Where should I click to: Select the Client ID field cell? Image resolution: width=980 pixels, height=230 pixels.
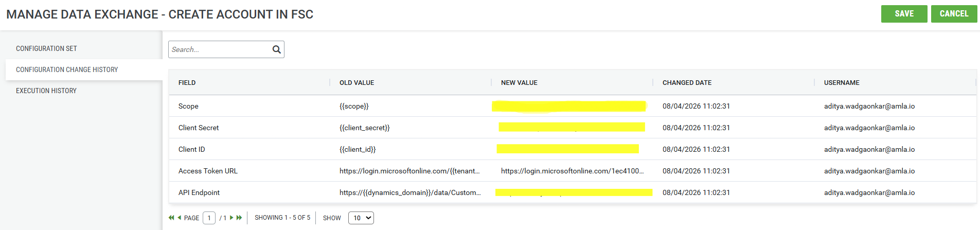pyautogui.click(x=191, y=149)
